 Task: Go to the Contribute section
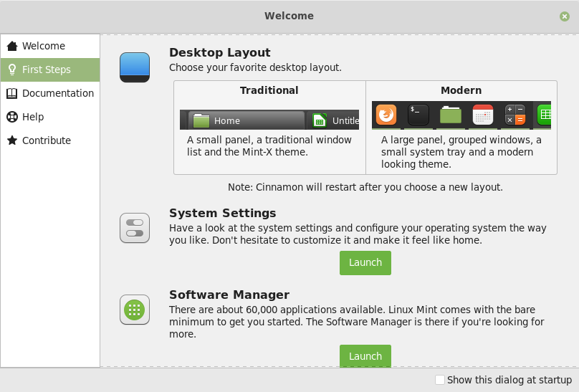(x=46, y=140)
